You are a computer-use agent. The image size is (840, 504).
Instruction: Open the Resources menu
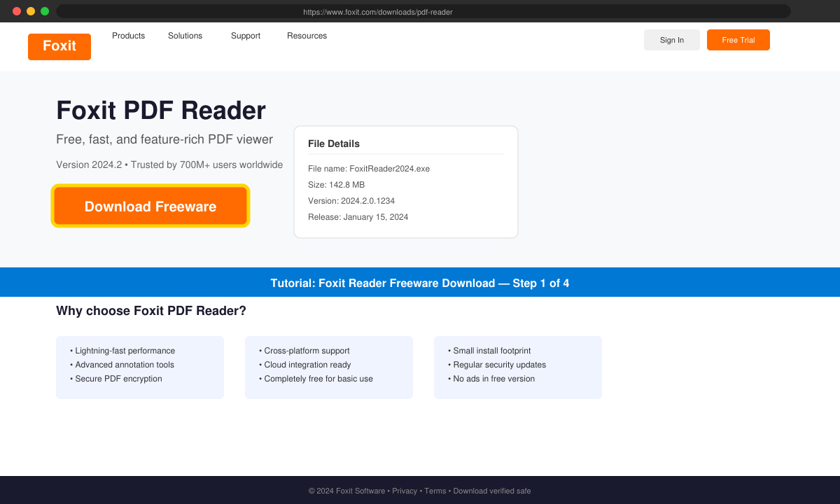[x=307, y=36]
